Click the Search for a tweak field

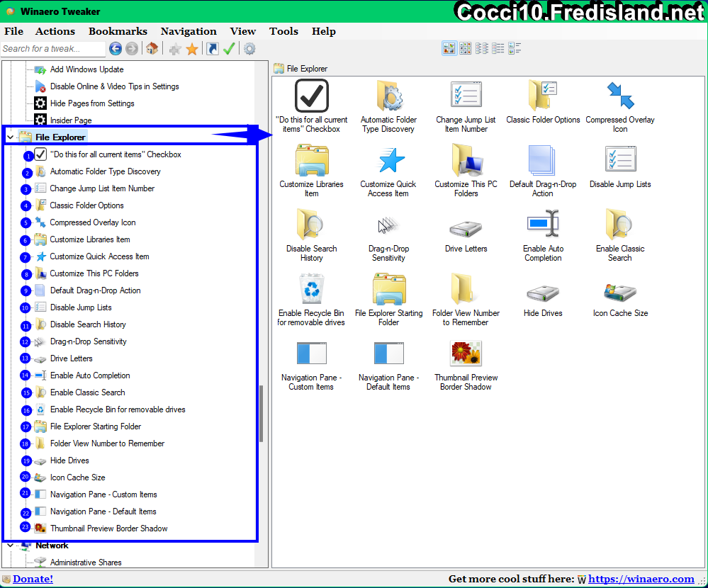click(x=53, y=49)
